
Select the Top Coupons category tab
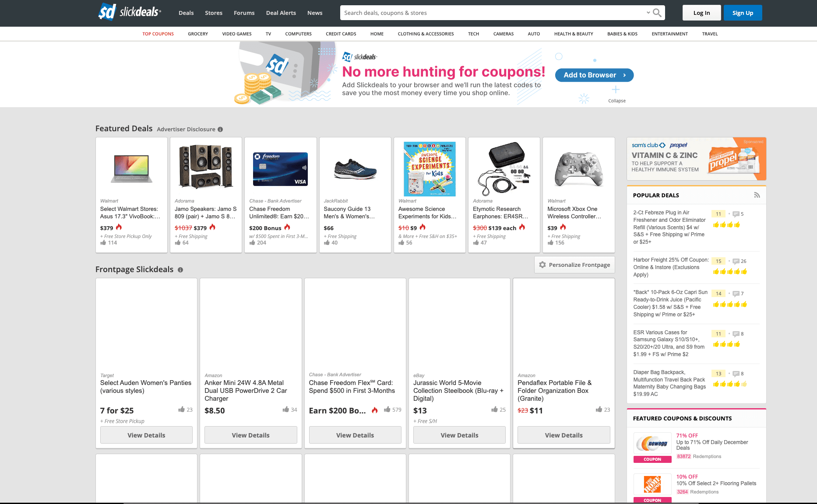pyautogui.click(x=158, y=34)
